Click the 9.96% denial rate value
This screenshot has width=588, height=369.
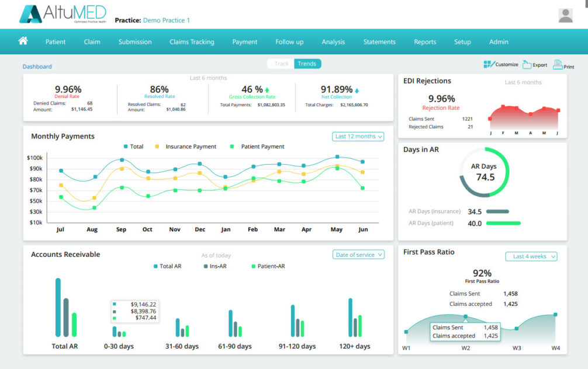68,89
